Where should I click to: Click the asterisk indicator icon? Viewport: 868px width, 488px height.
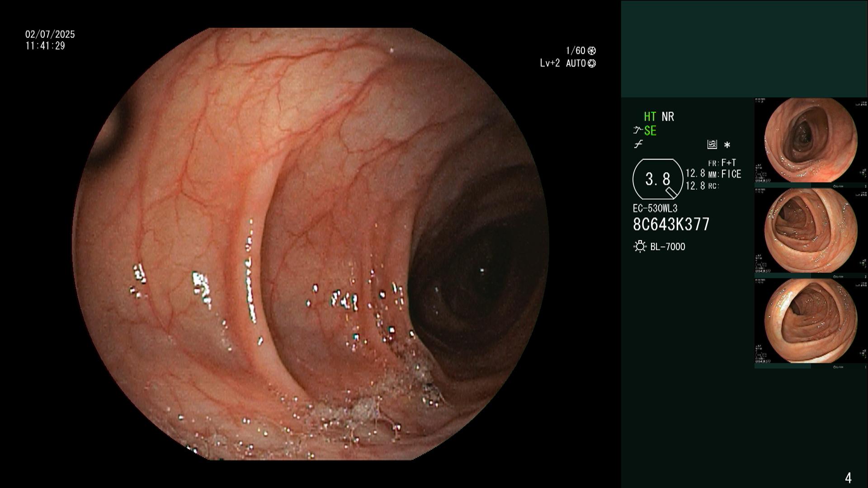(x=727, y=145)
